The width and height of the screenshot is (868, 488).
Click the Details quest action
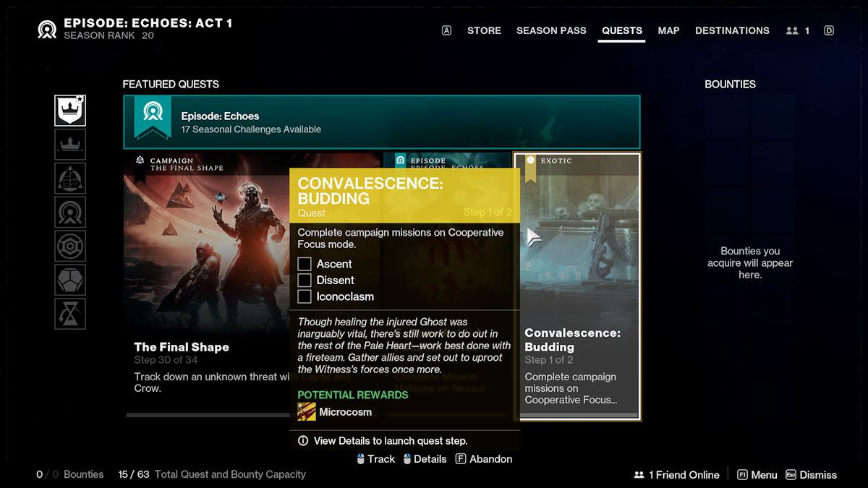point(425,459)
